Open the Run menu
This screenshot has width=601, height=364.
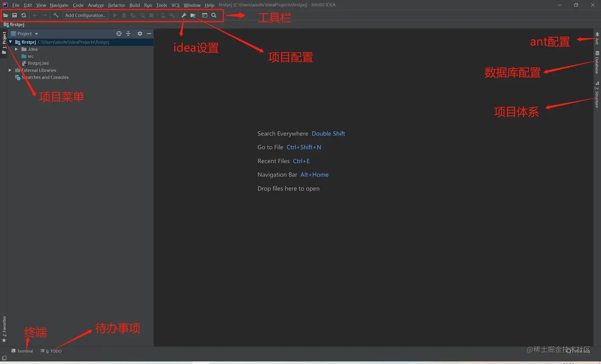point(148,5)
